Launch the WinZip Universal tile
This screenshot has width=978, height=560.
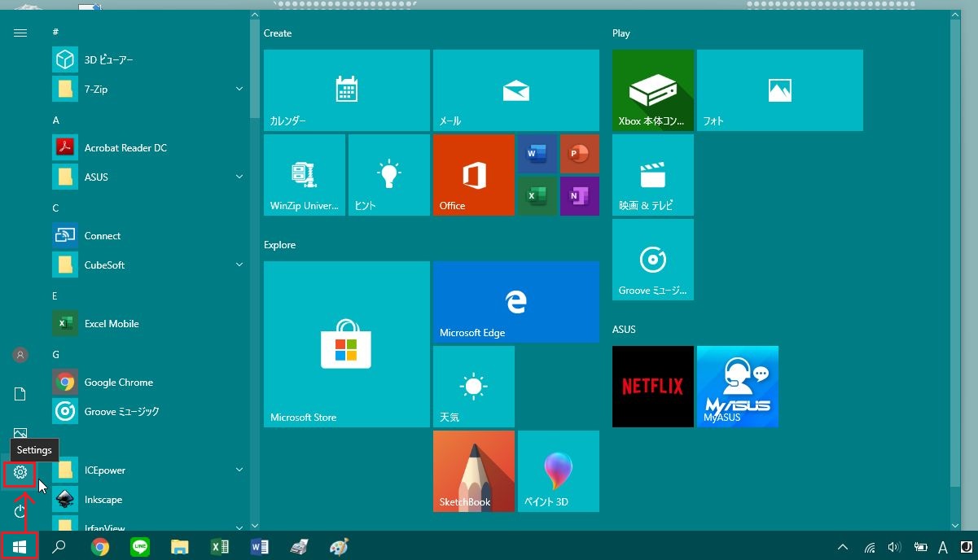pos(305,175)
